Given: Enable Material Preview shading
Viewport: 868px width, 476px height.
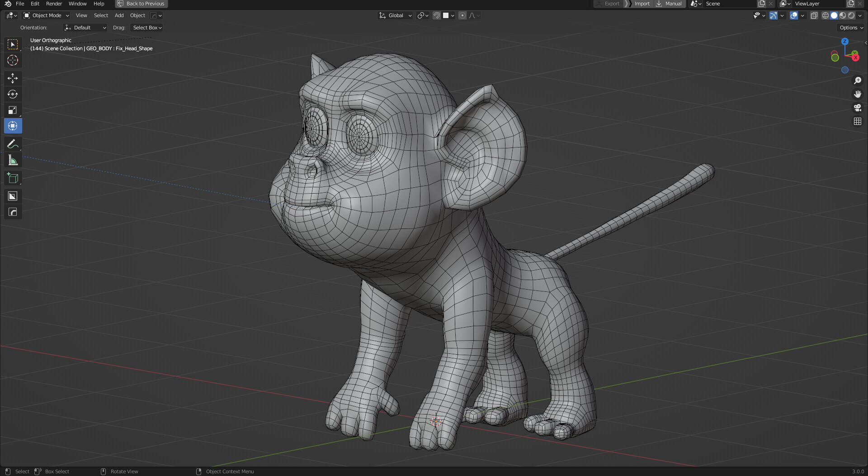Looking at the screenshot, I should tap(843, 15).
